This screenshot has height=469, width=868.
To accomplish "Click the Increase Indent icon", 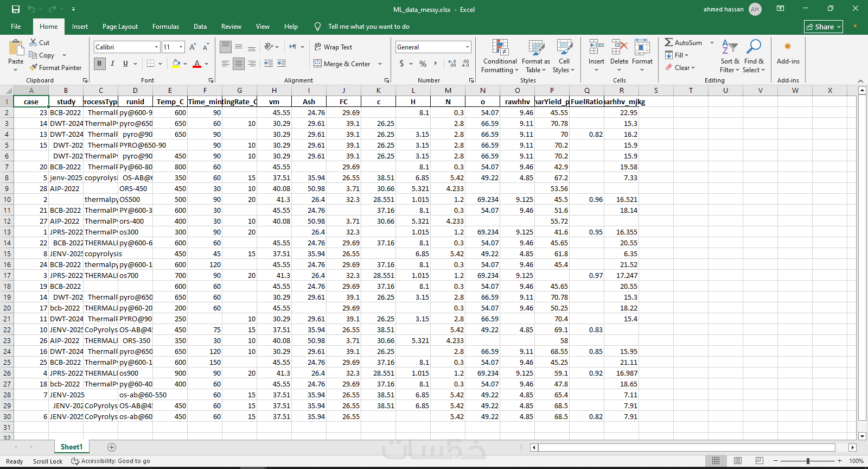I will click(282, 64).
